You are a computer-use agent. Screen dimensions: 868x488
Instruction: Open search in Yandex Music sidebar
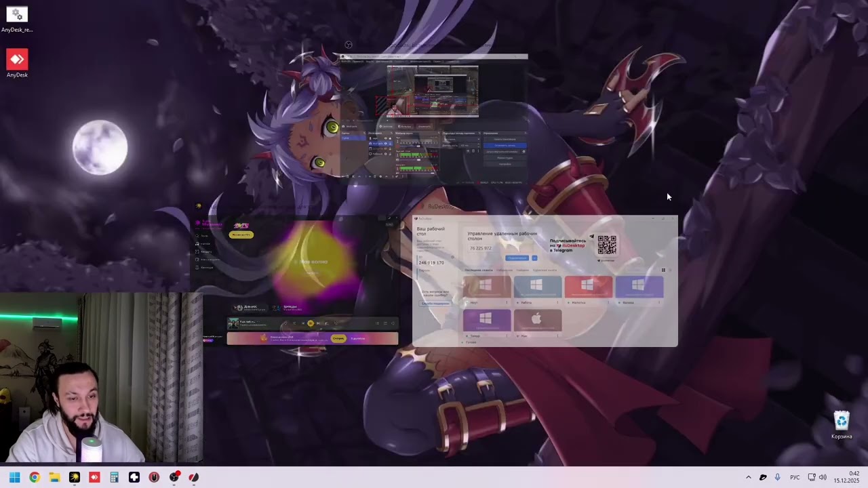(201, 236)
